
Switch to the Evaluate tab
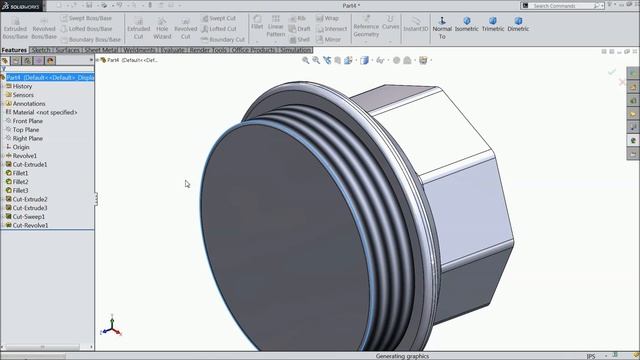click(173, 50)
